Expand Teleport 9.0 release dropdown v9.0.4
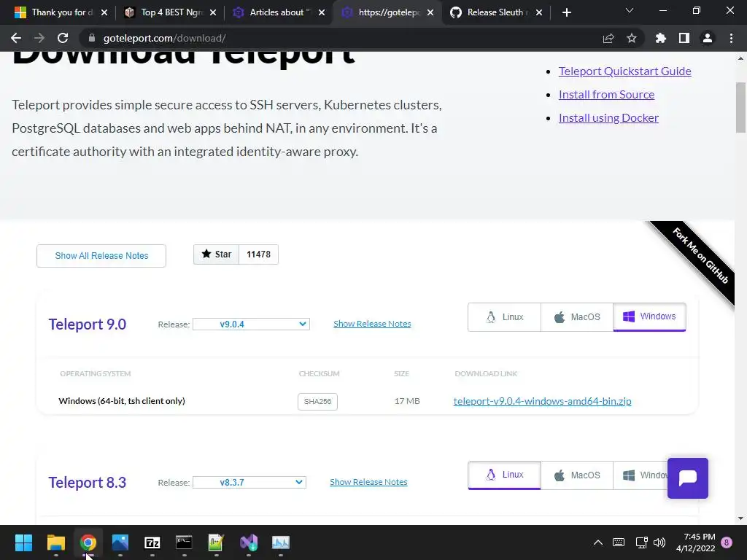This screenshot has width=747, height=560. [251, 324]
